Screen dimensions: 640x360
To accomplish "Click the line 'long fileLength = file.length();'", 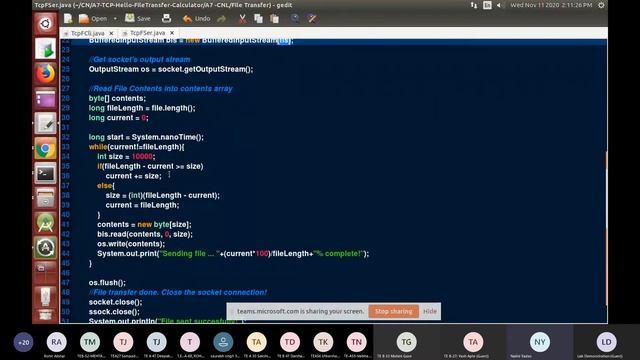I will [142, 108].
